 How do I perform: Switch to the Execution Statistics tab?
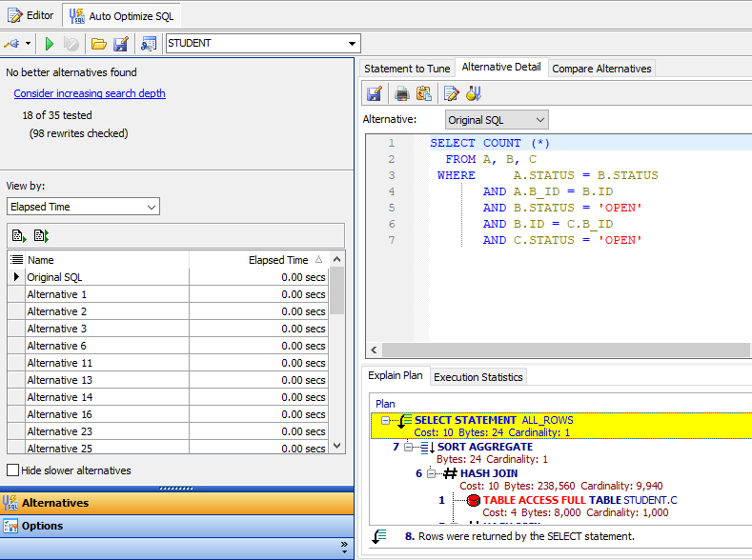(x=478, y=377)
